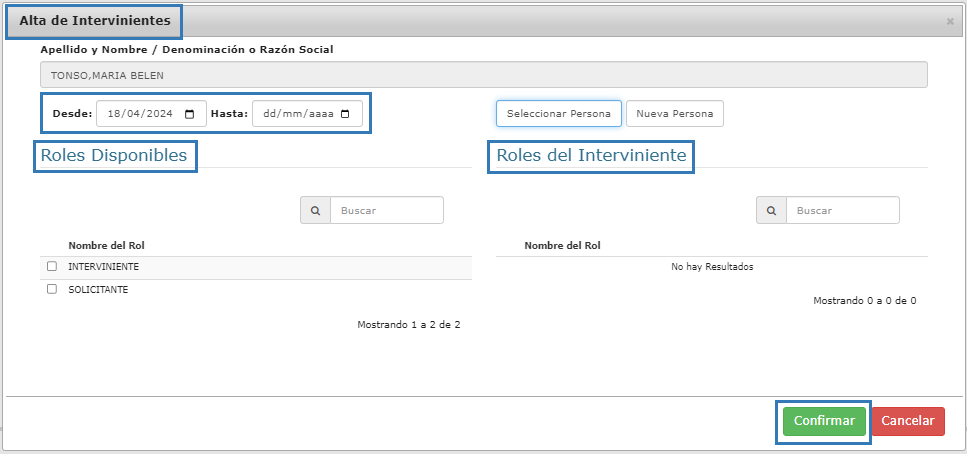Screen dimensions: 967x454
Task: Open the Hasta date calendar picker icon
Action: coord(346,114)
